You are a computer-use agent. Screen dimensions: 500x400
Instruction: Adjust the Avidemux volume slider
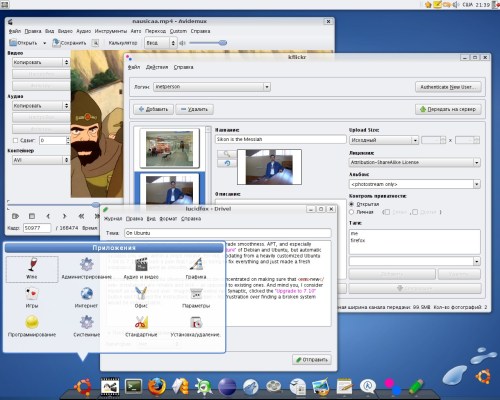click(x=208, y=43)
